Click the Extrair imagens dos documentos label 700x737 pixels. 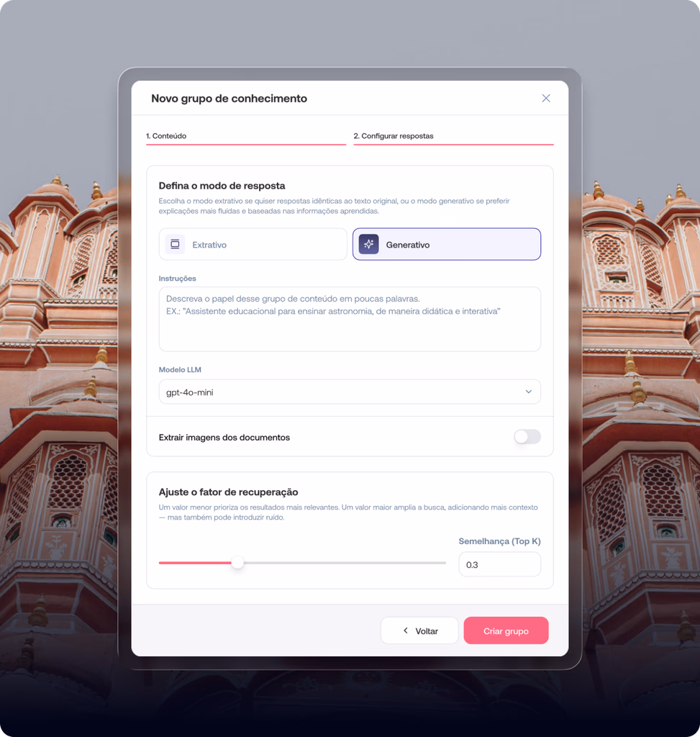pos(224,438)
